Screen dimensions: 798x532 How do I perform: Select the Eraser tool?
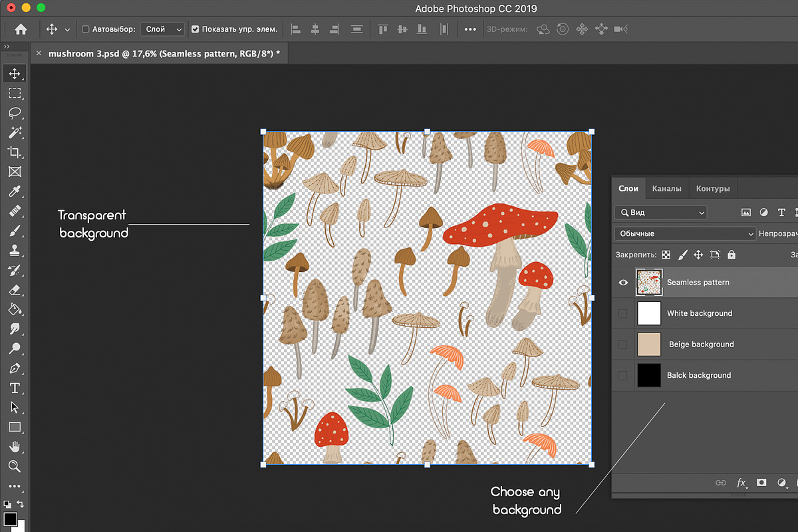(15, 289)
